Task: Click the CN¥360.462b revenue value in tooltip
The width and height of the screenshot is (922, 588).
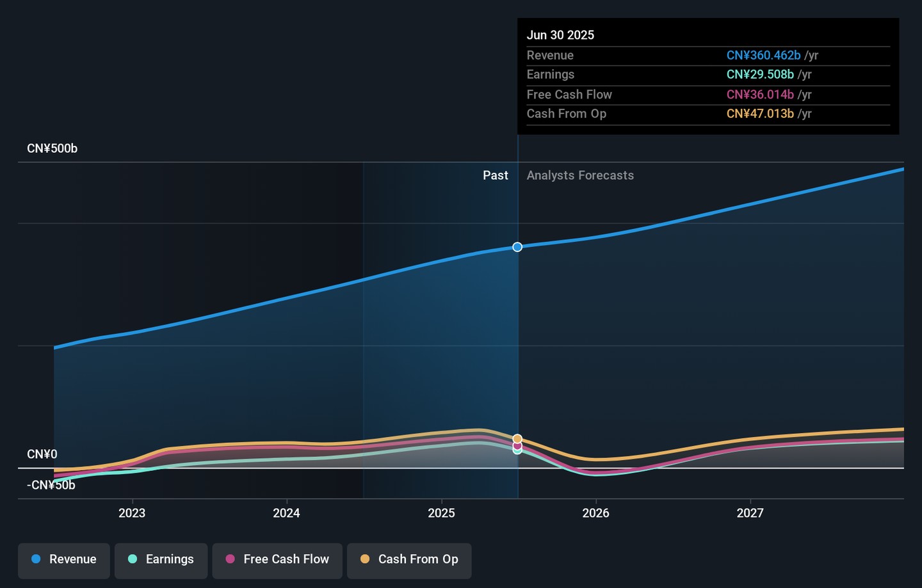Action: 763,56
